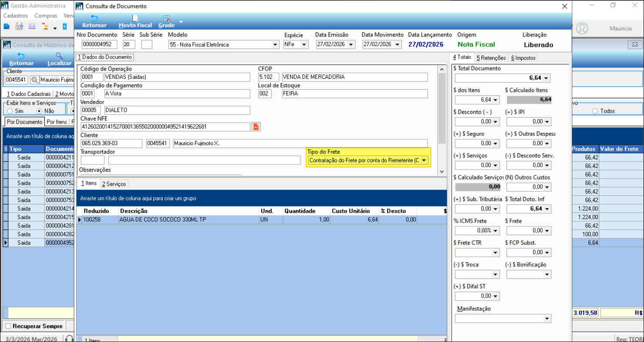Switch to the 2 Serviços tab
Viewport: 644px width, 342px height.
point(114,184)
